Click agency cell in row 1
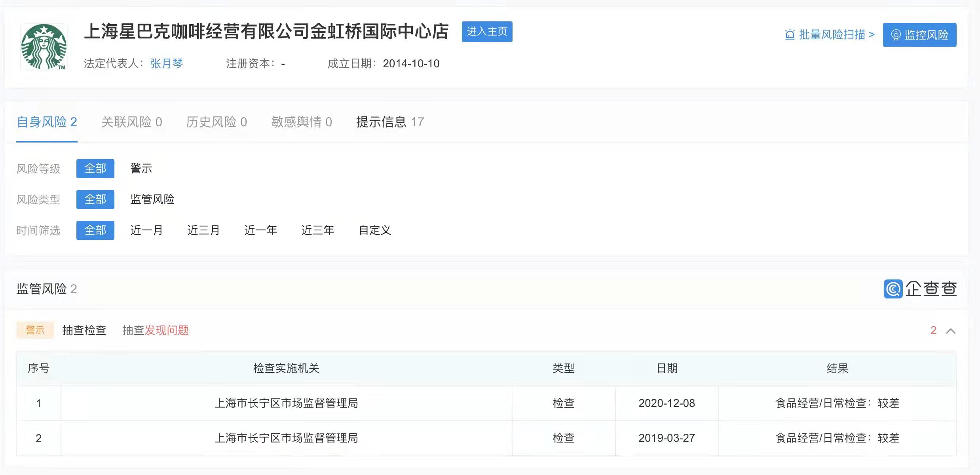Screen dimensions: 980x475 (286, 403)
